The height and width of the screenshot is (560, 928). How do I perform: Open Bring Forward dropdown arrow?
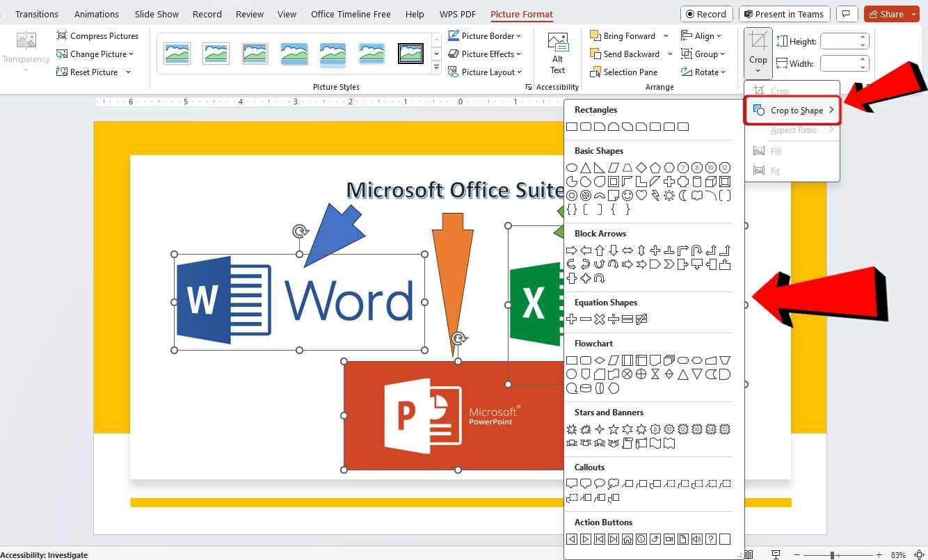[x=666, y=35]
